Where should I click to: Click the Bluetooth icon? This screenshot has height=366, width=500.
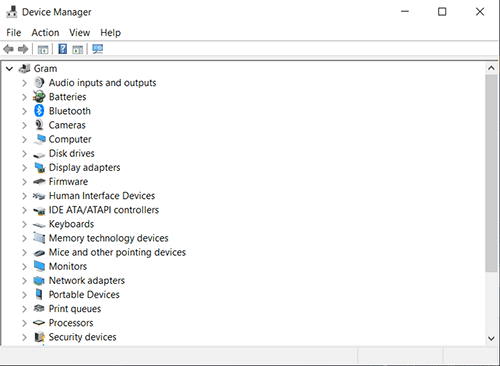pos(39,111)
